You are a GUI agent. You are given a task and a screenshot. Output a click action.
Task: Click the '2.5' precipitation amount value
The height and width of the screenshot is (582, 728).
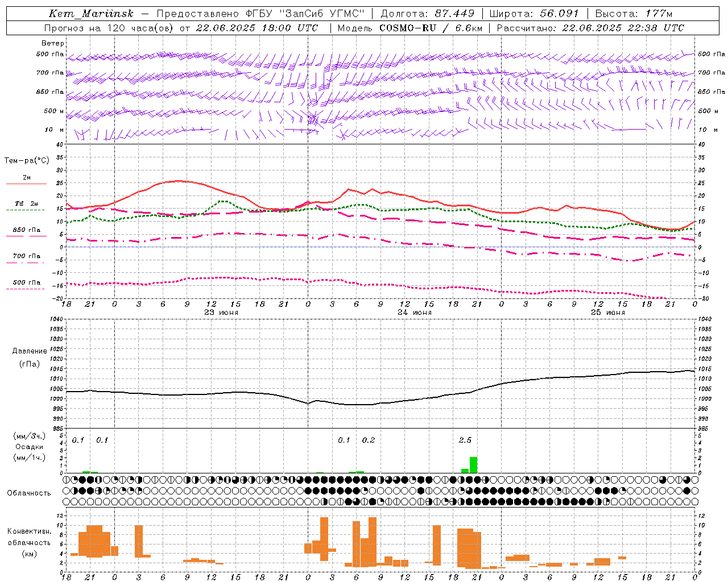[465, 440]
